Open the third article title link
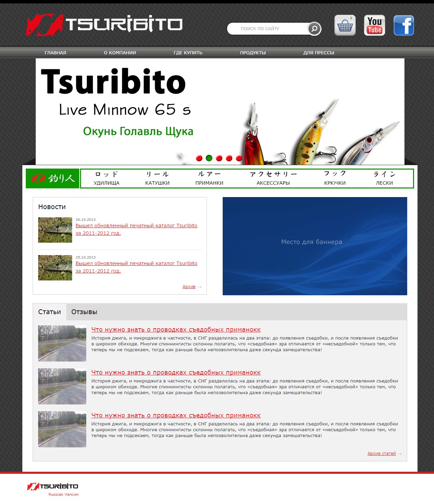 point(176,415)
